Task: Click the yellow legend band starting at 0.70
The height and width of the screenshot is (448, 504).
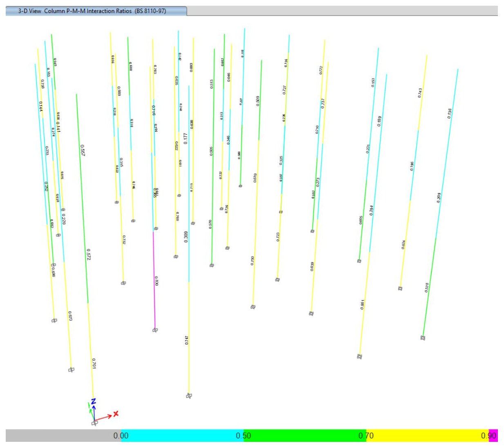Action: point(427,435)
